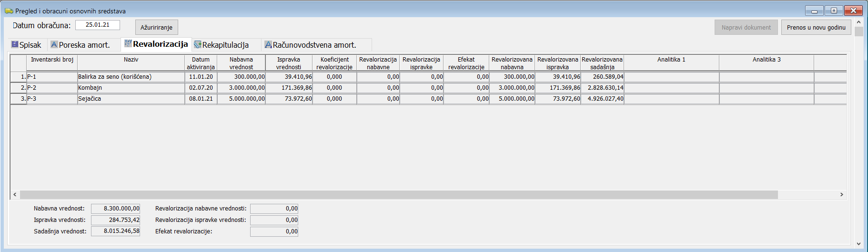Click the Revalorizacija ispravke column header
The height and width of the screenshot is (252, 868).
(x=422, y=63)
